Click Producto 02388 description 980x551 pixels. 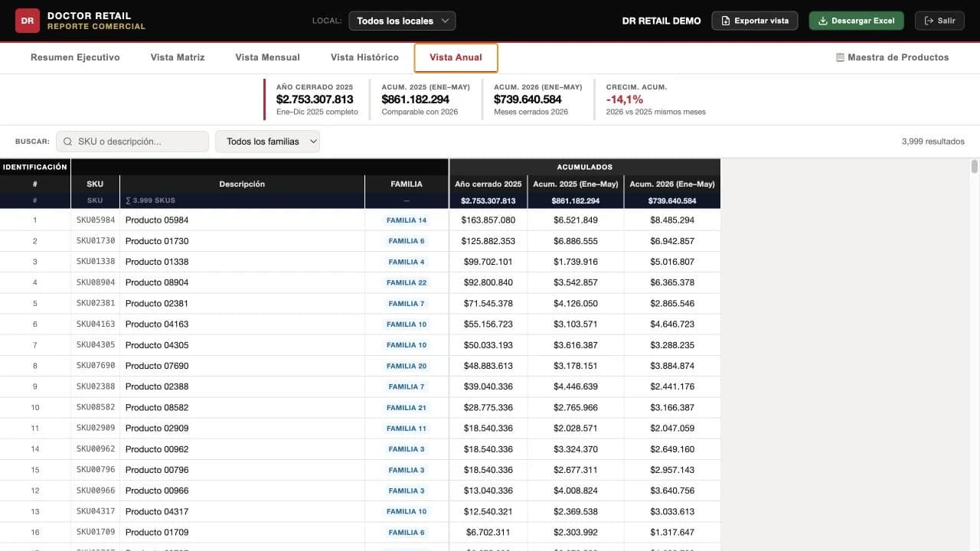pos(157,386)
